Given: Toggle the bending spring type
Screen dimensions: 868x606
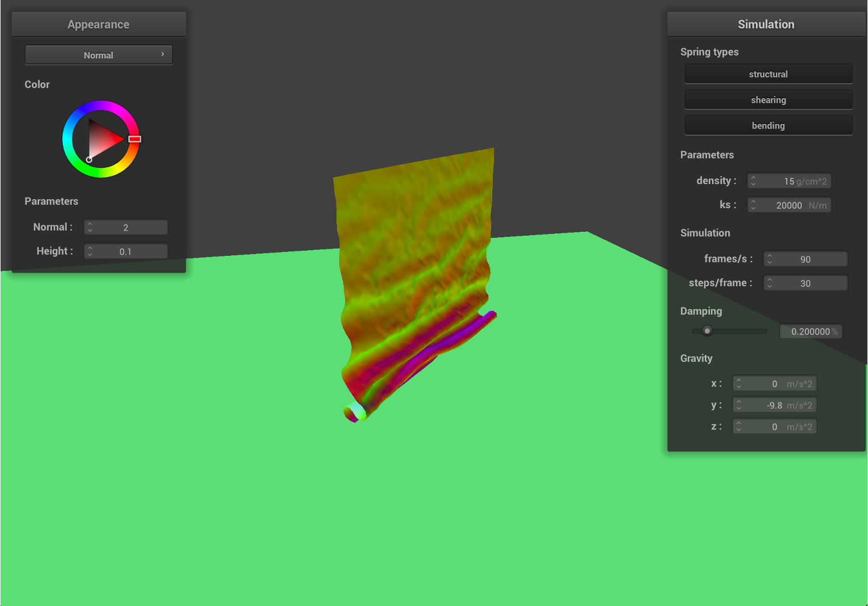Looking at the screenshot, I should [x=768, y=126].
